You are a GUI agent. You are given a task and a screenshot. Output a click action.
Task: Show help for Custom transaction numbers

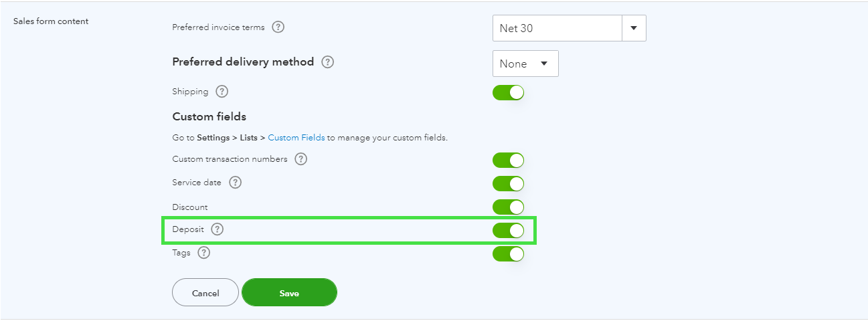[301, 159]
